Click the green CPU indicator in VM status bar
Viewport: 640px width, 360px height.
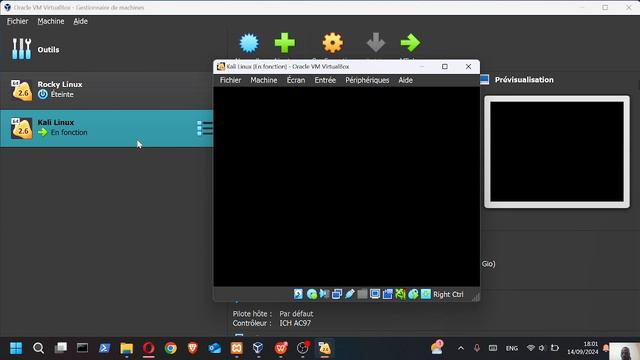[x=400, y=294]
